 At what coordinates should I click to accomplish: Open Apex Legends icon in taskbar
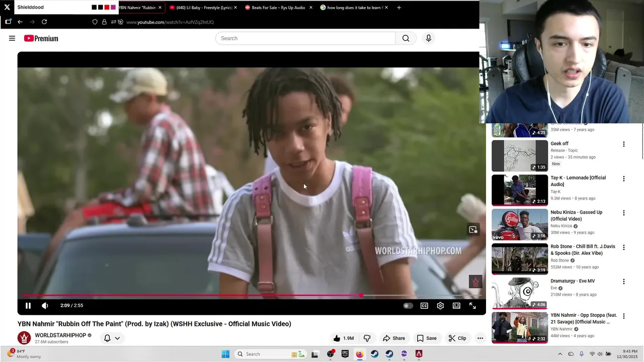pos(419,354)
